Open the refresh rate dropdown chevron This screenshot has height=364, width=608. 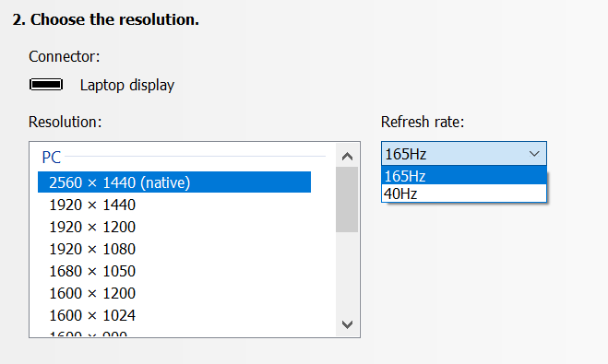[x=534, y=154]
